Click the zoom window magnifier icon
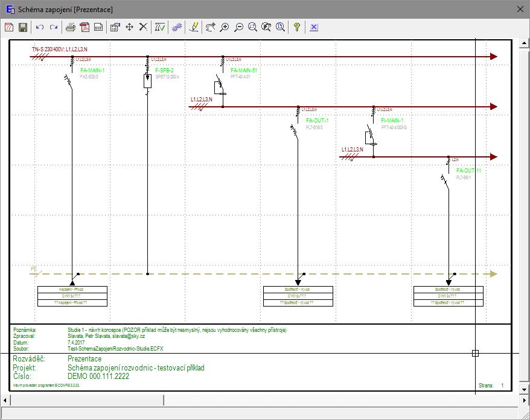The width and height of the screenshot is (530, 420). point(252,27)
